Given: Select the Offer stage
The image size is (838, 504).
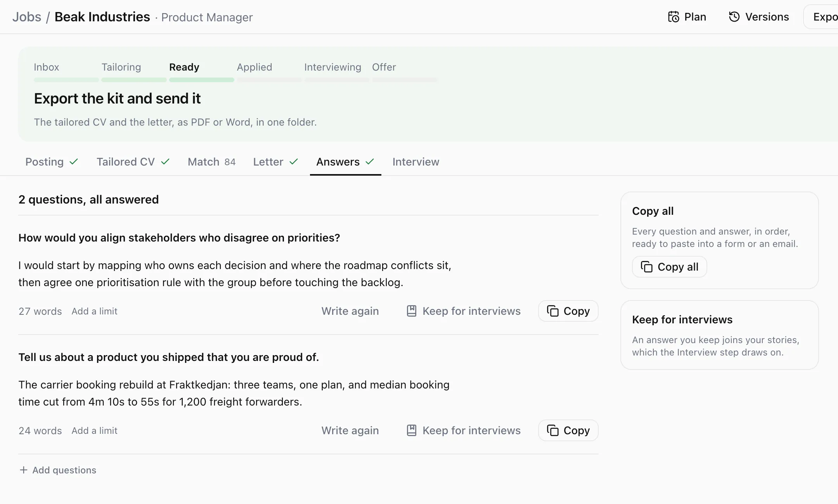Looking at the screenshot, I should click(x=384, y=67).
